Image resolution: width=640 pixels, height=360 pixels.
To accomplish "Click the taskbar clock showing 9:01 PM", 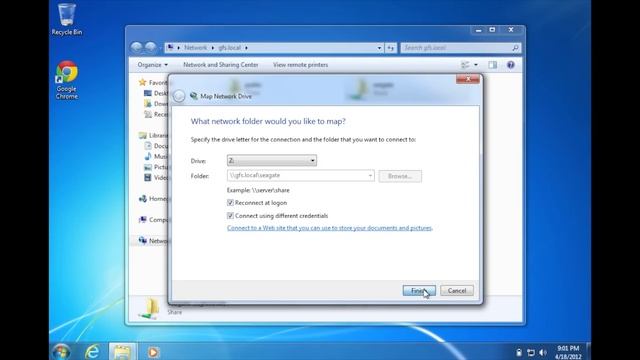I will click(x=568, y=352).
